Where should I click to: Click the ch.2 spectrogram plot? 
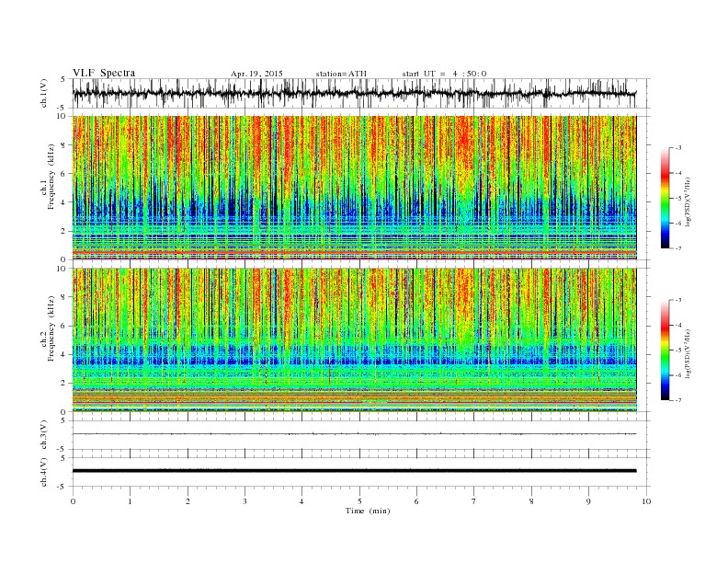(354, 339)
